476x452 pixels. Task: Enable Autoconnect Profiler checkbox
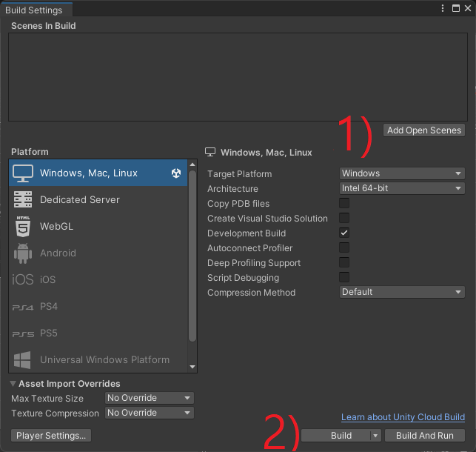tap(344, 247)
